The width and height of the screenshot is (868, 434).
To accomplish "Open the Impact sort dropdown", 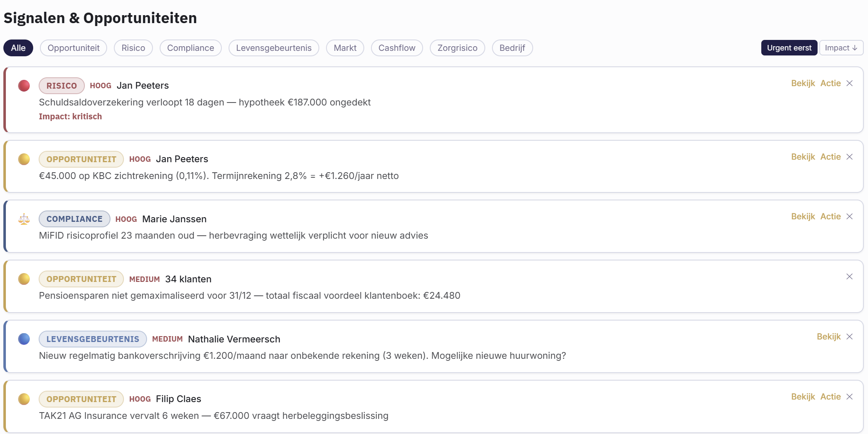I will point(841,47).
